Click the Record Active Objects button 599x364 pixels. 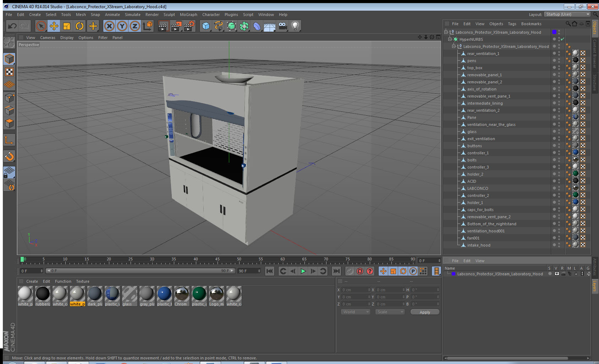(x=350, y=271)
